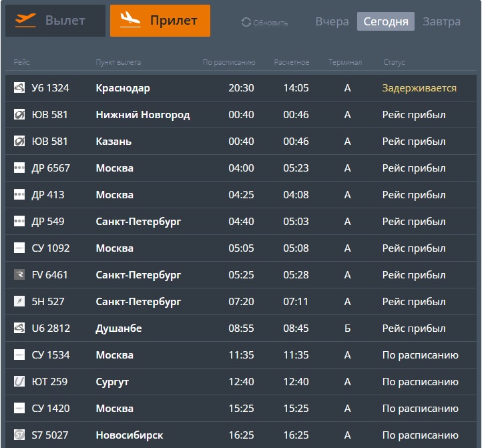Select the Прилет arrivals tab
482x448 pixels.
pyautogui.click(x=160, y=21)
